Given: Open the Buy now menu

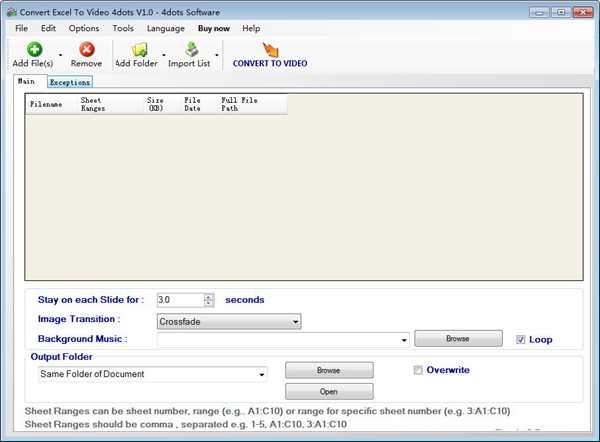Looking at the screenshot, I should (x=214, y=28).
